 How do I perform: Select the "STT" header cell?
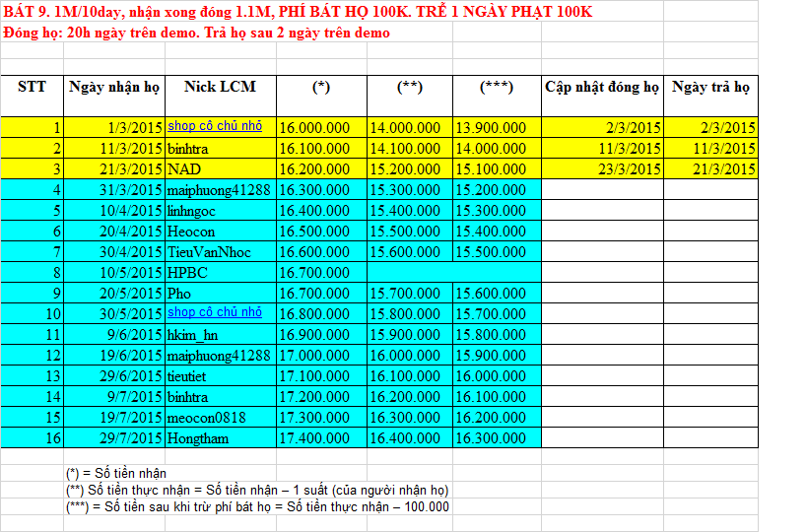[32, 87]
